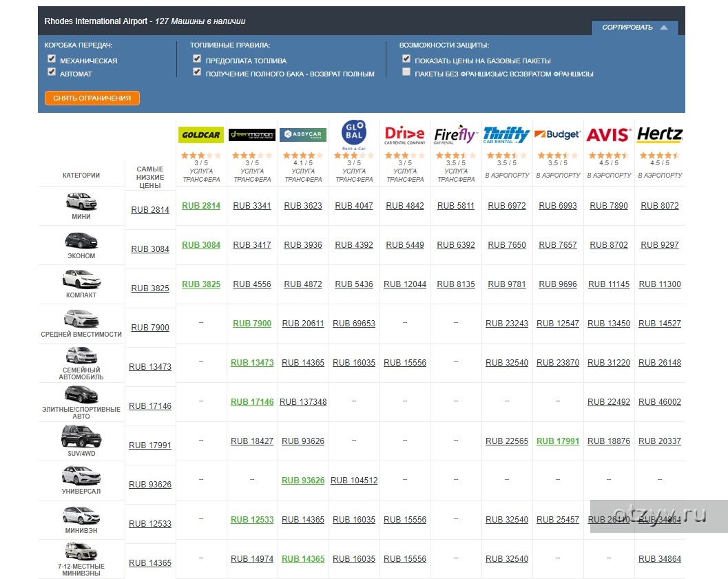Open Green Motion МИНИВЭН price RUB 12533
The width and height of the screenshot is (728, 579).
pyautogui.click(x=252, y=520)
